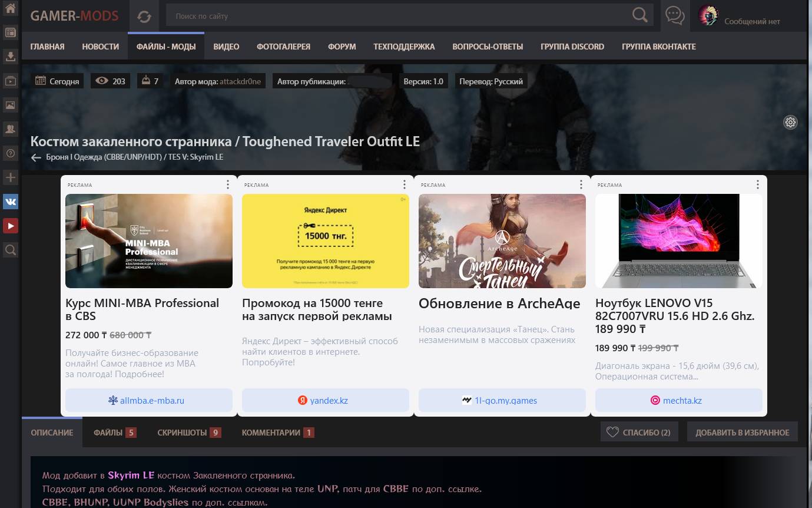This screenshot has width=812, height=508.
Task: Click the magnifier icon in left sidebar
Action: (10, 250)
